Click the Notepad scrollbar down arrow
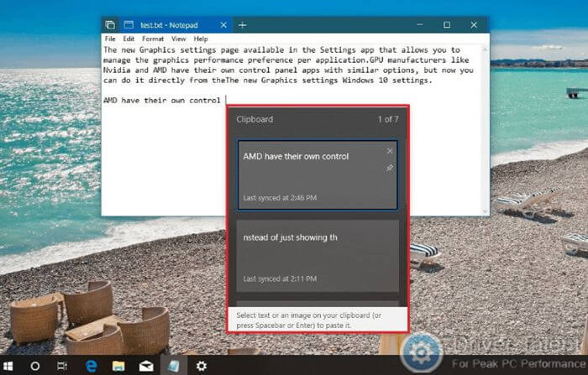The height and width of the screenshot is (375, 588). pyautogui.click(x=485, y=211)
